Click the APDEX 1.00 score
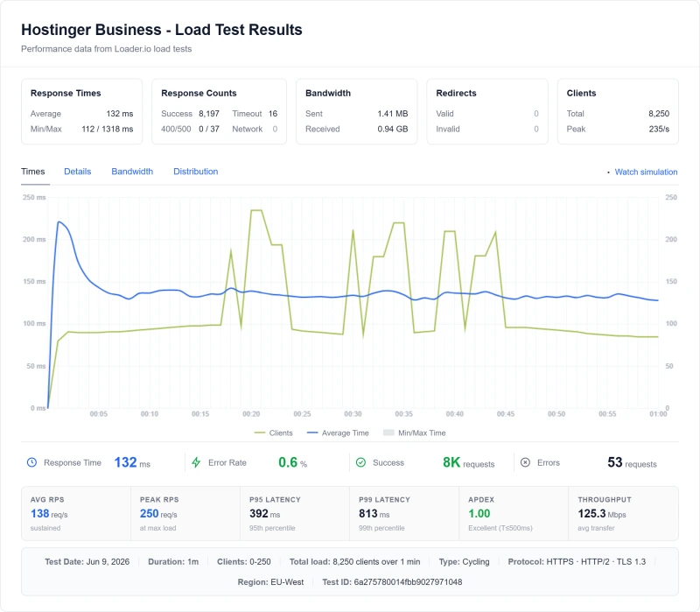The image size is (700, 612). (x=479, y=514)
